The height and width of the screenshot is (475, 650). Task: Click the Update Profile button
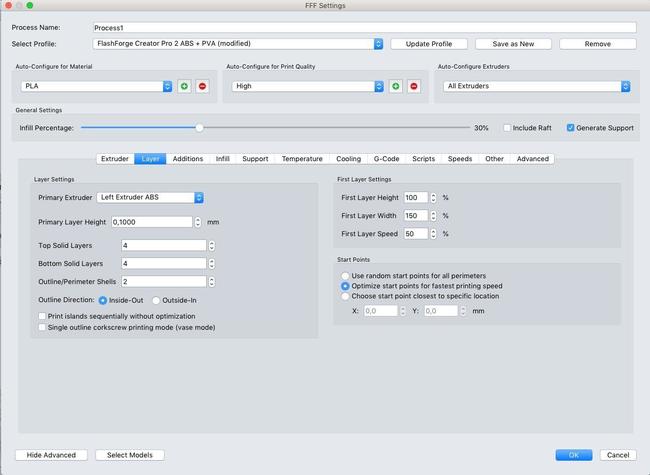[x=428, y=44]
